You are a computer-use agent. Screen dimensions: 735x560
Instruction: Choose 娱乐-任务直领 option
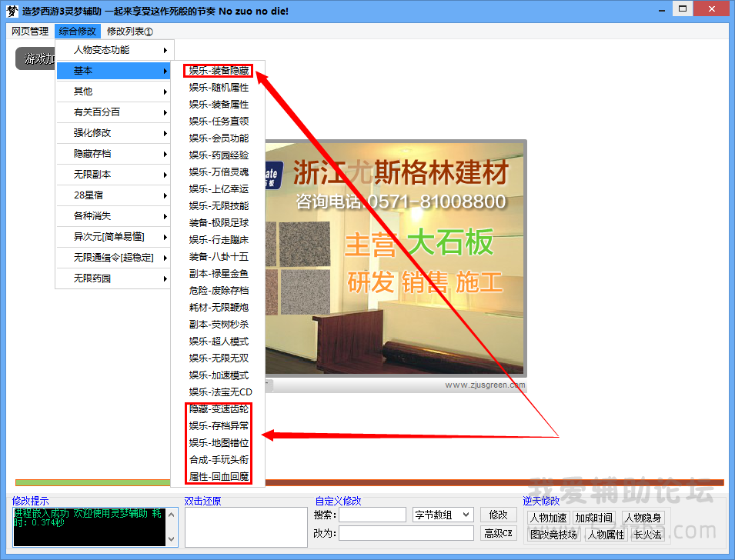tap(219, 122)
